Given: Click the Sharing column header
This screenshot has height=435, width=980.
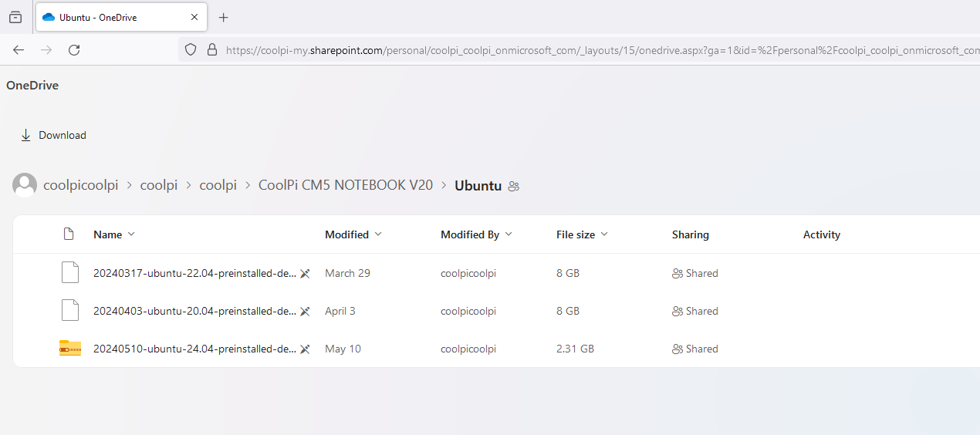Looking at the screenshot, I should (x=691, y=234).
